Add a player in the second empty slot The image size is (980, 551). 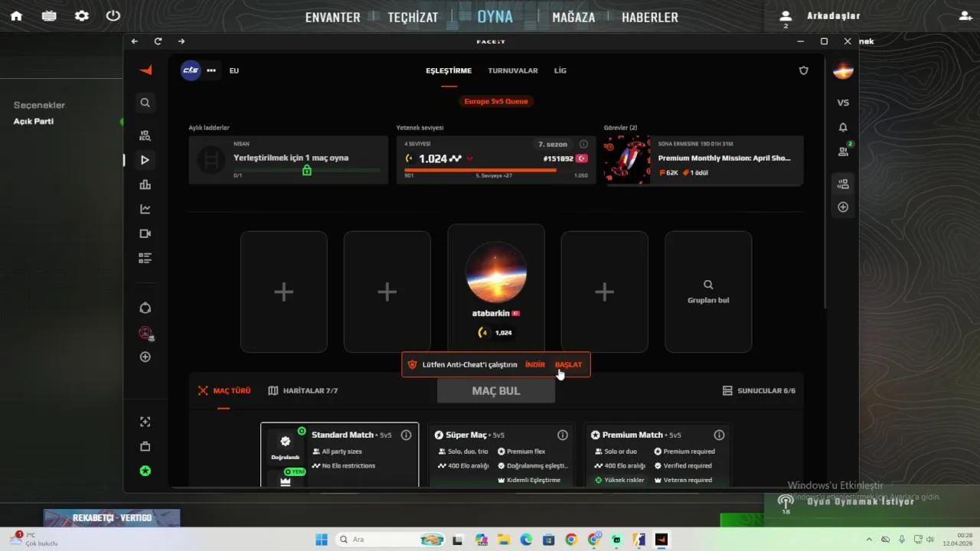(387, 292)
